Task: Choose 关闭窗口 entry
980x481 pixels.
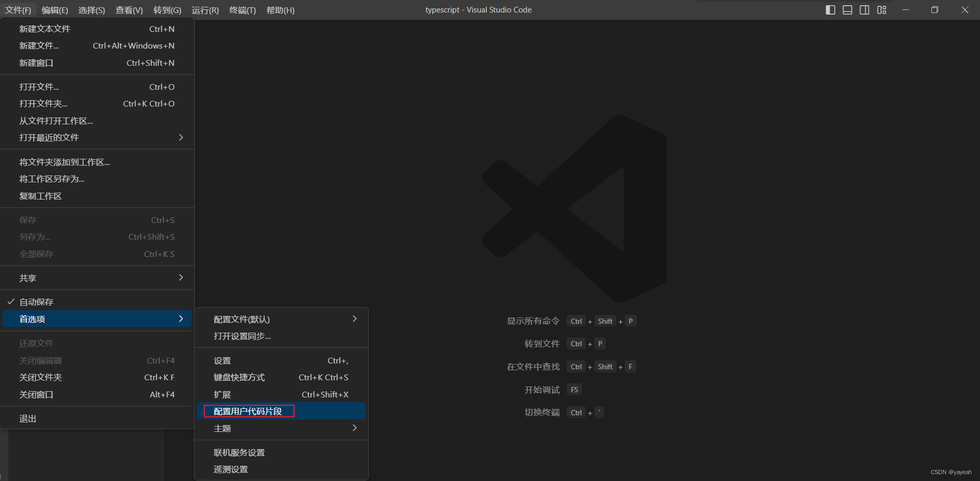Action: pos(97,394)
